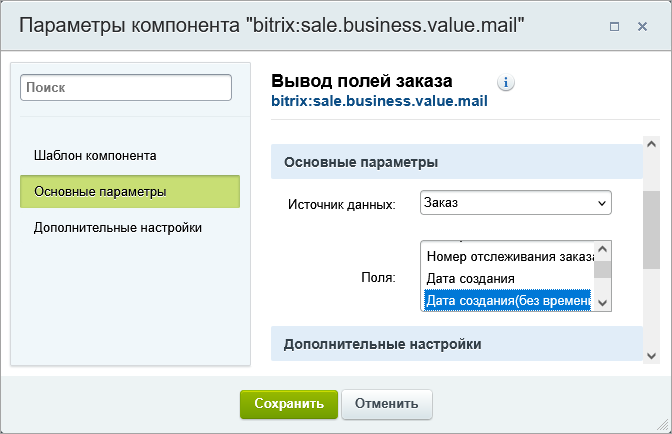Screen dimensions: 672x434
Task: Maximize the component parameters dialog
Action: coord(614,26)
